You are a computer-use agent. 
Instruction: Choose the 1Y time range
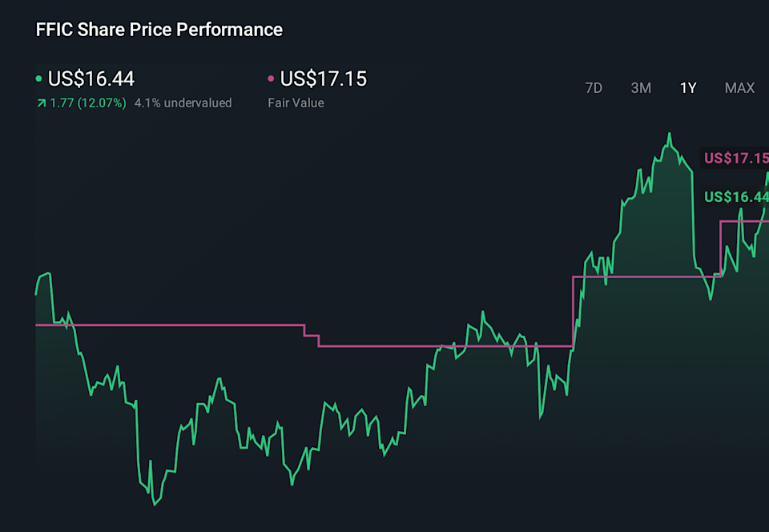(688, 88)
